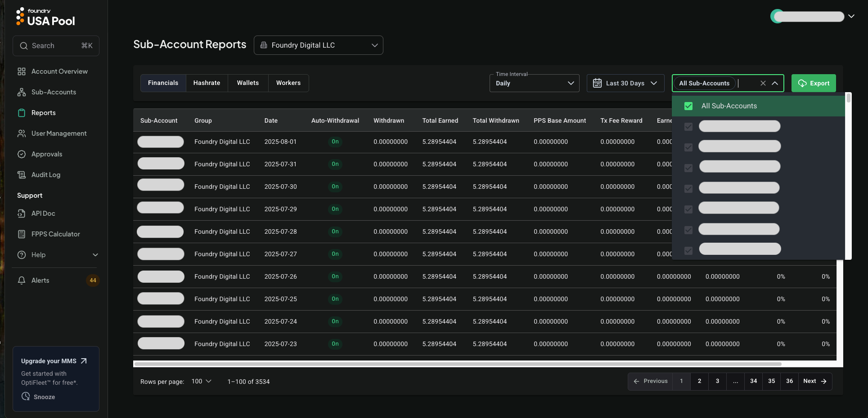Open the FPPS Calculator icon
This screenshot has width=868, height=418.
[x=21, y=234]
